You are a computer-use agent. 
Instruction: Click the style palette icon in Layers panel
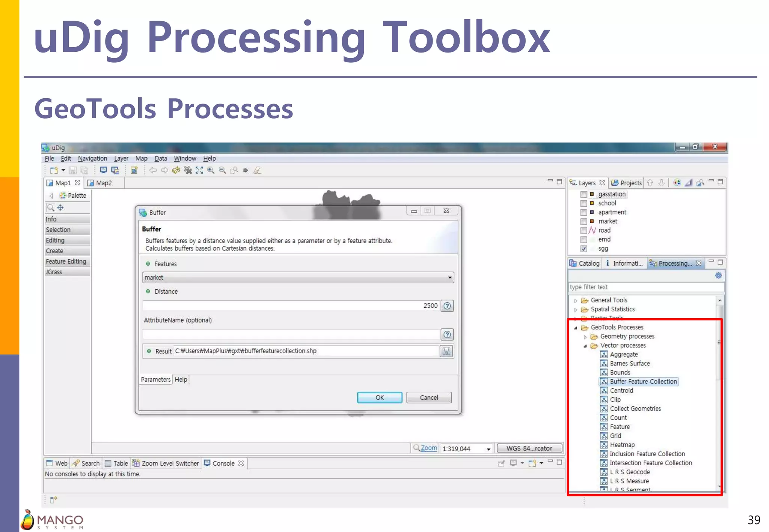677,183
